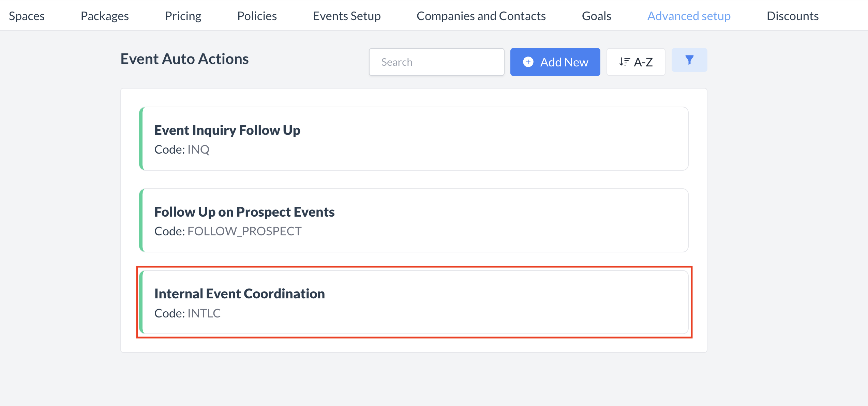Click the filter funnel icon
Screen dimensions: 868x406
(x=689, y=60)
